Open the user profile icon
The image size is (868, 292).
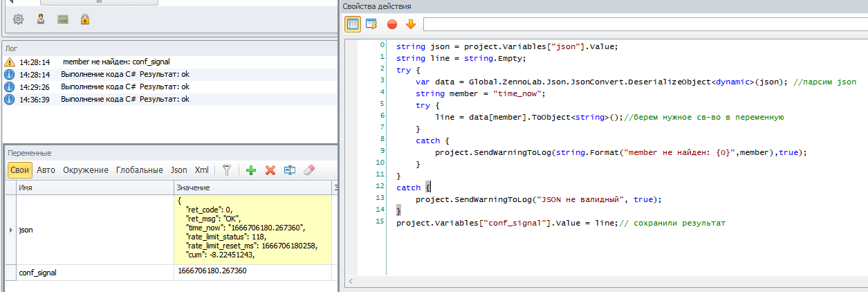tap(41, 19)
